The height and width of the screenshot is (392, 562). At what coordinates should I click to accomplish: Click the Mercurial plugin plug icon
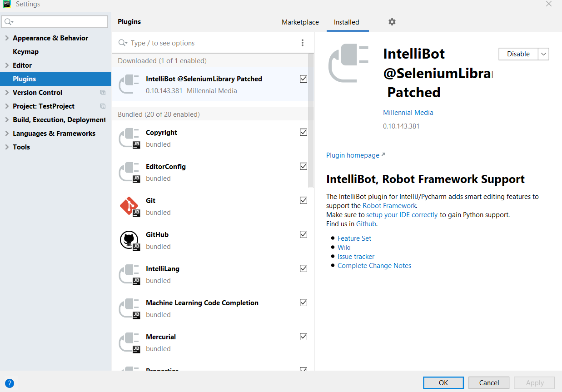pos(129,342)
